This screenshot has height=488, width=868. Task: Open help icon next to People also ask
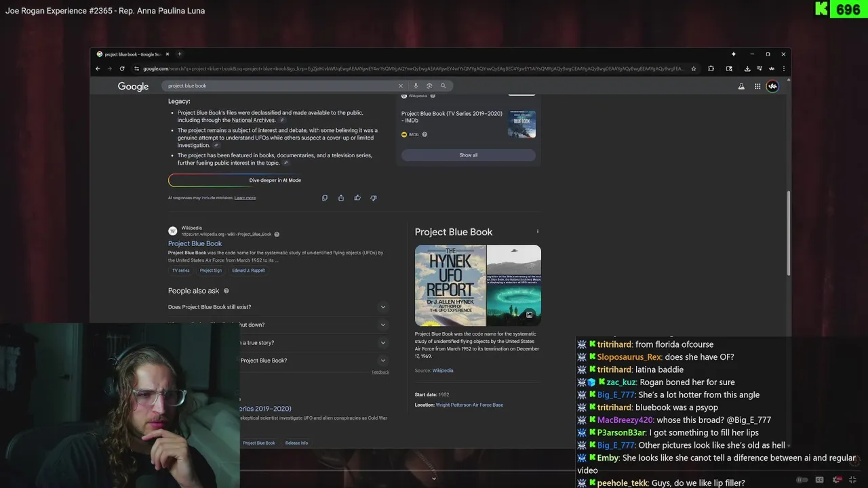pyautogui.click(x=226, y=291)
